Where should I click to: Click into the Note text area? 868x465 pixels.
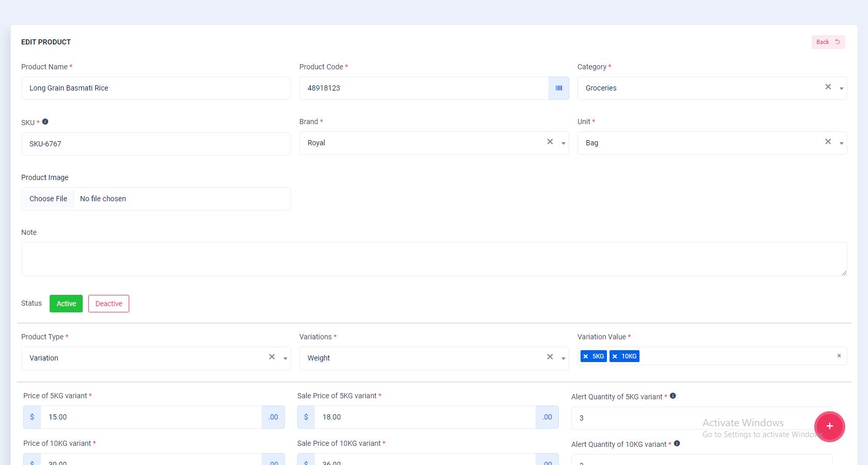pyautogui.click(x=433, y=259)
